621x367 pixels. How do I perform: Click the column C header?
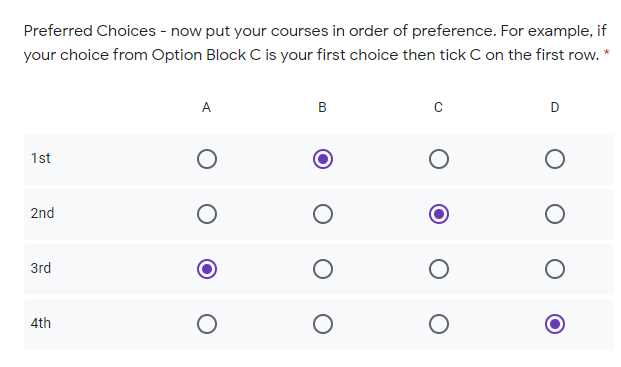[x=438, y=107]
